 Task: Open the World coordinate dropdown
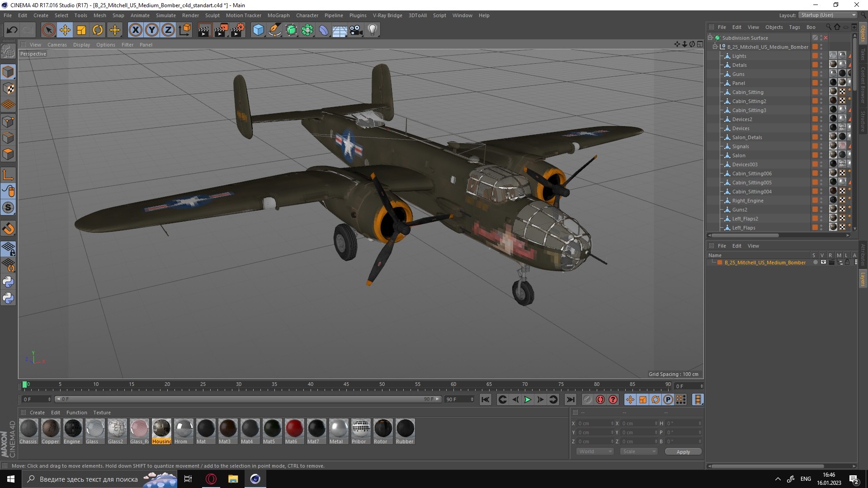pos(595,451)
